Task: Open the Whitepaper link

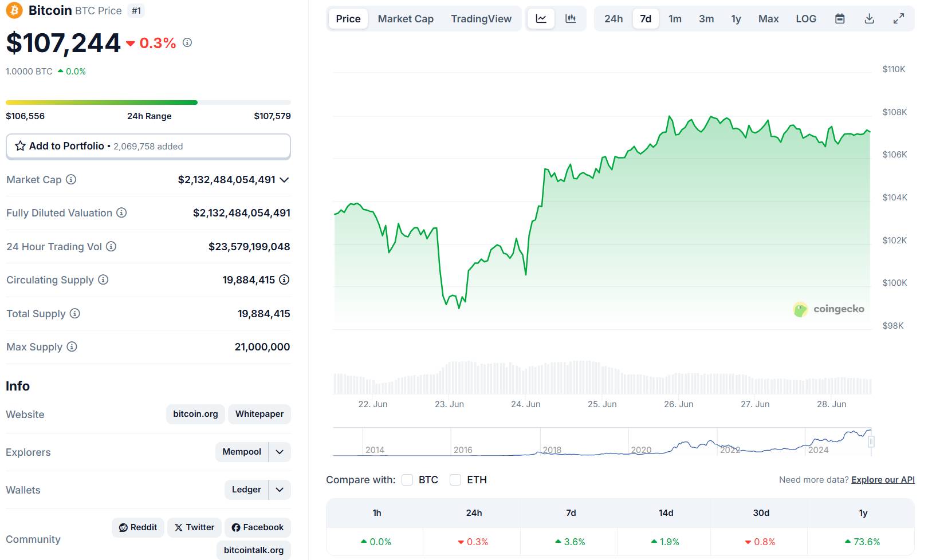Action: point(259,414)
